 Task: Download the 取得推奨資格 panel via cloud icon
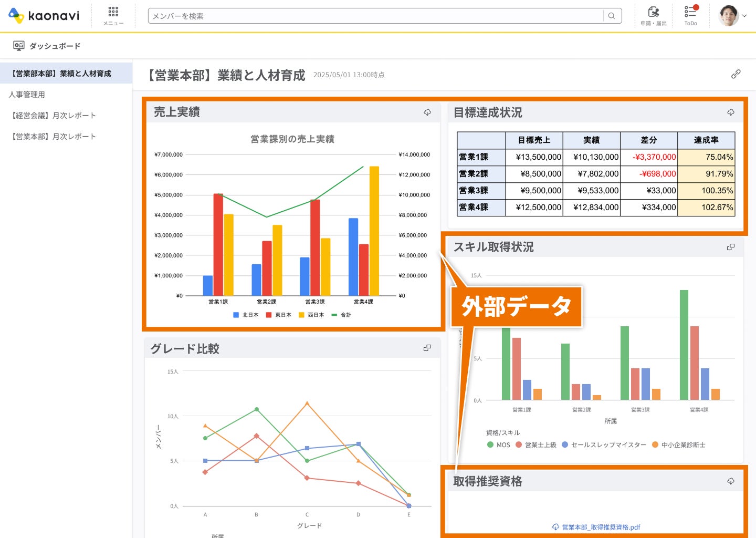(x=731, y=481)
